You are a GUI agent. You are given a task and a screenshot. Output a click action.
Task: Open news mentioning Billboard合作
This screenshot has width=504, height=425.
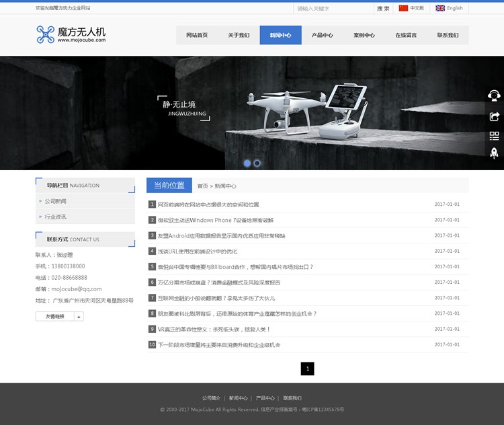click(235, 267)
